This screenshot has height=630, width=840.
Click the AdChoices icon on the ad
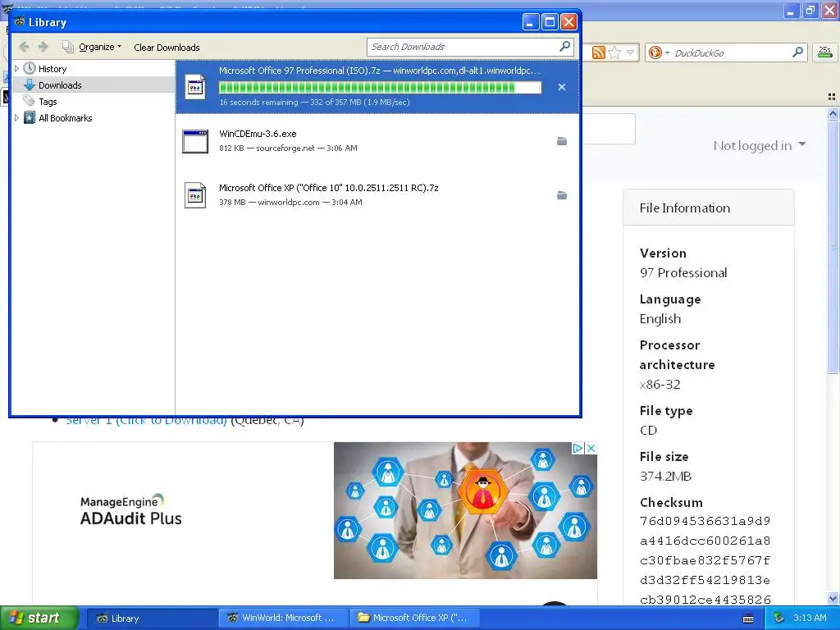(578, 448)
